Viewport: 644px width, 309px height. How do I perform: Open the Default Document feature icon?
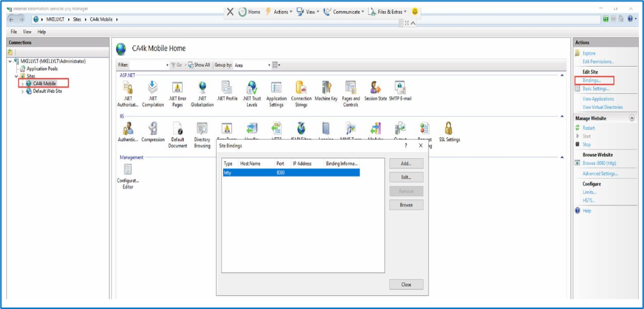pos(177,128)
